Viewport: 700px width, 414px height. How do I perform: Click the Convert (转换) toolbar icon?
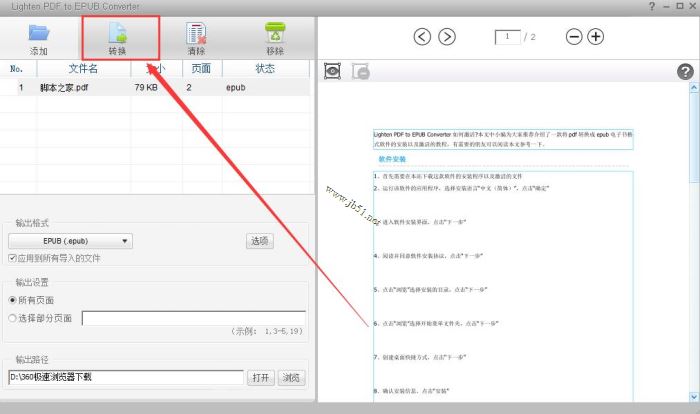pos(117,33)
